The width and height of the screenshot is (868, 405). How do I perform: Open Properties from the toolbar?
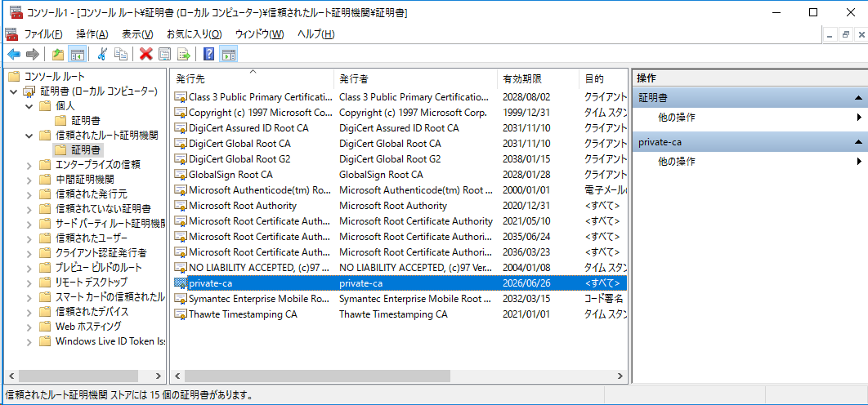point(164,54)
